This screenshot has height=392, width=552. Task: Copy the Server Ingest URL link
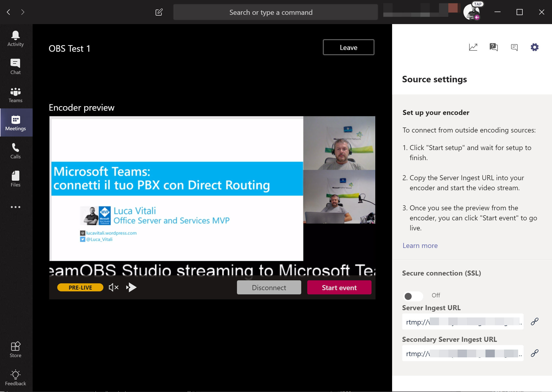click(534, 321)
